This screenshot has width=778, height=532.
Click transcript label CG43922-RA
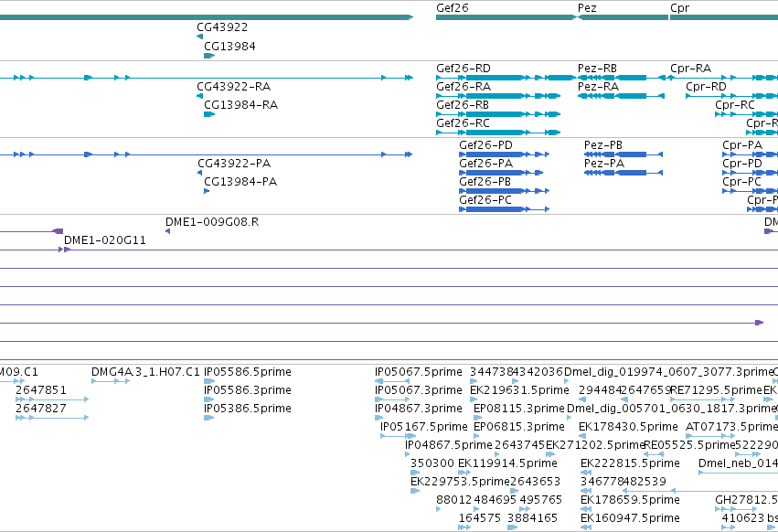click(234, 87)
